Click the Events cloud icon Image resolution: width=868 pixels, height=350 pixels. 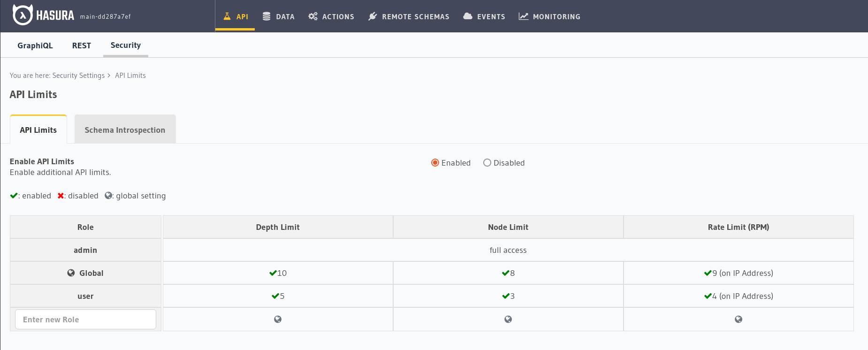[467, 16]
